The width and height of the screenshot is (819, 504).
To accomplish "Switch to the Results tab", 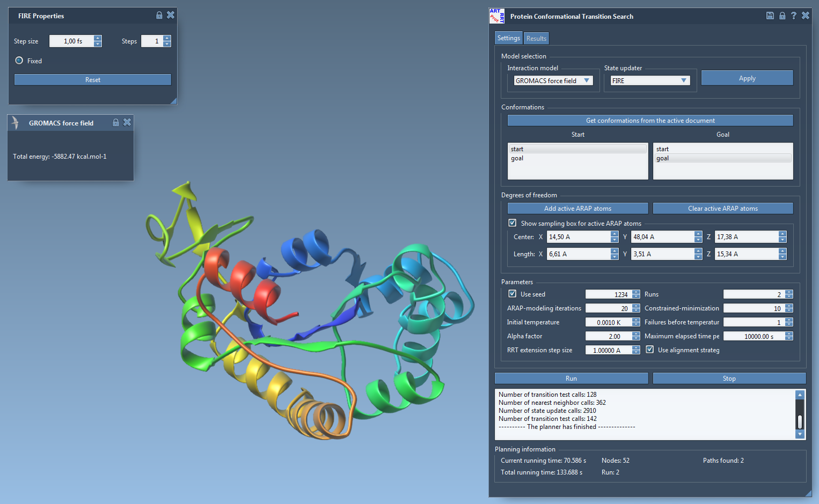I will click(x=536, y=38).
